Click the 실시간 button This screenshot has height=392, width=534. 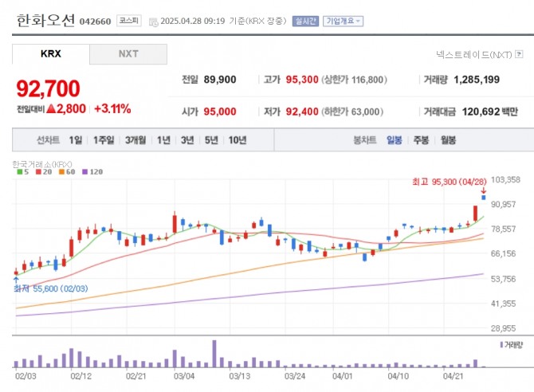[305, 22]
